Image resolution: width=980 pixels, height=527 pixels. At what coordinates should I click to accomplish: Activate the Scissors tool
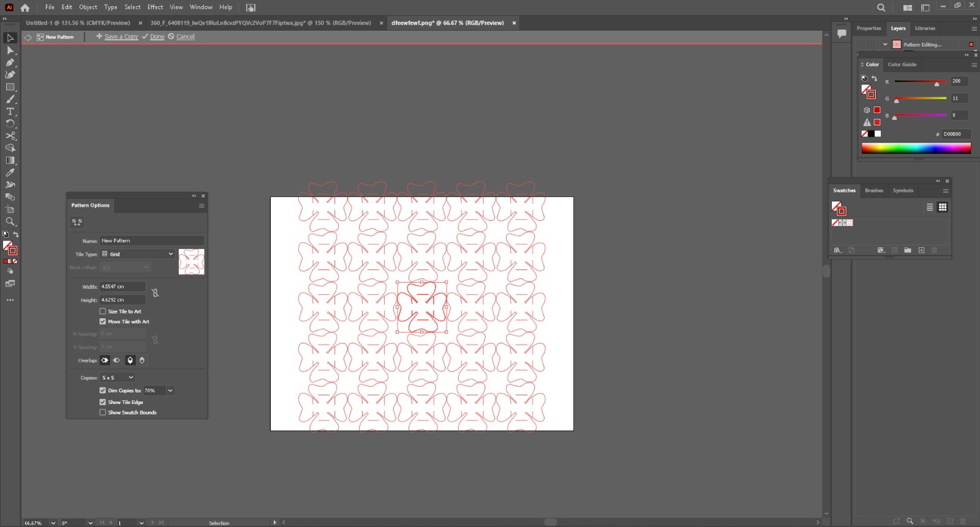coord(10,136)
